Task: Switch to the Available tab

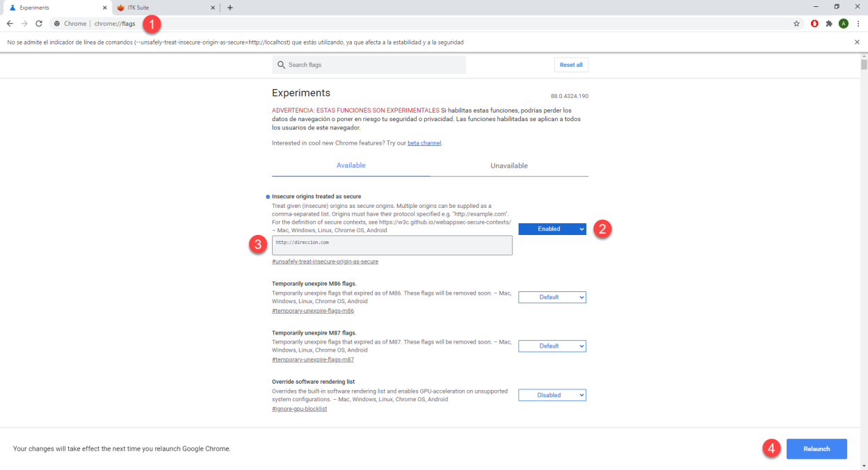Action: tap(351, 165)
